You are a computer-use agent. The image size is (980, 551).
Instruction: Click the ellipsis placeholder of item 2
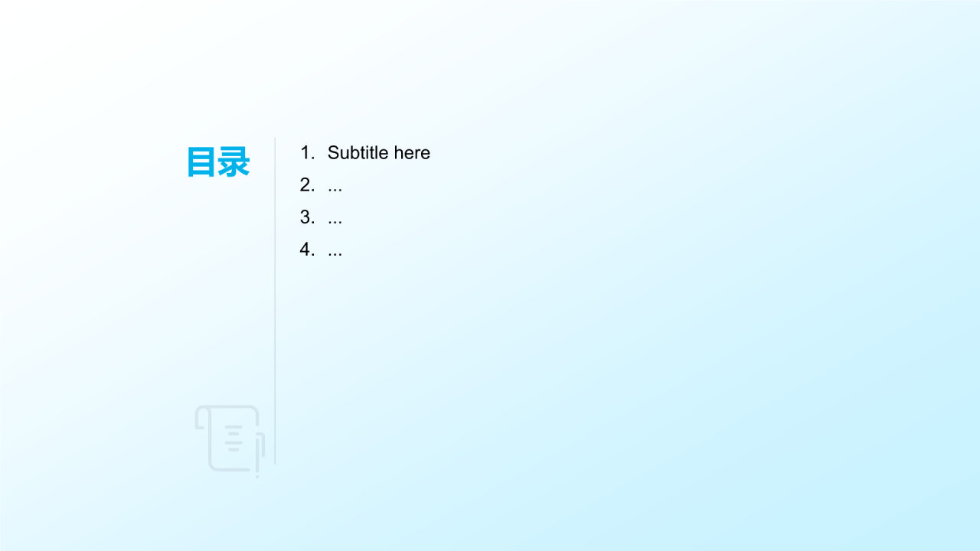point(335,187)
